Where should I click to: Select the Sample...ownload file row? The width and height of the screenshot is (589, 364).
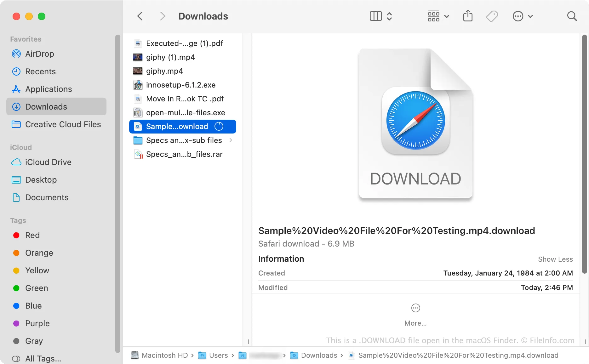click(x=183, y=127)
